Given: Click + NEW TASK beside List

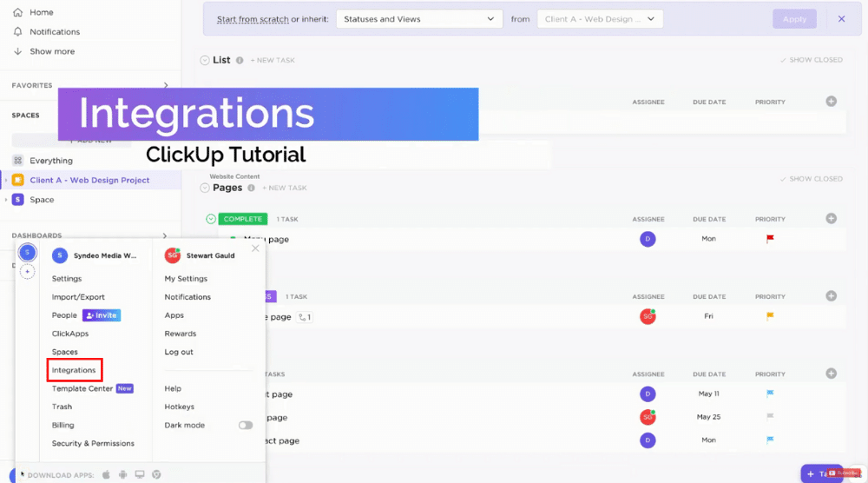Looking at the screenshot, I should pyautogui.click(x=273, y=60).
